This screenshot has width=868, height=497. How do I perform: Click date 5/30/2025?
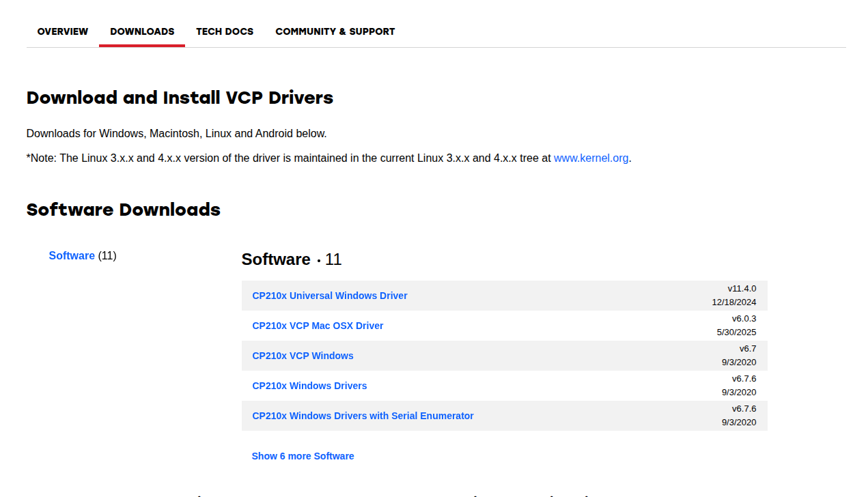coord(736,332)
